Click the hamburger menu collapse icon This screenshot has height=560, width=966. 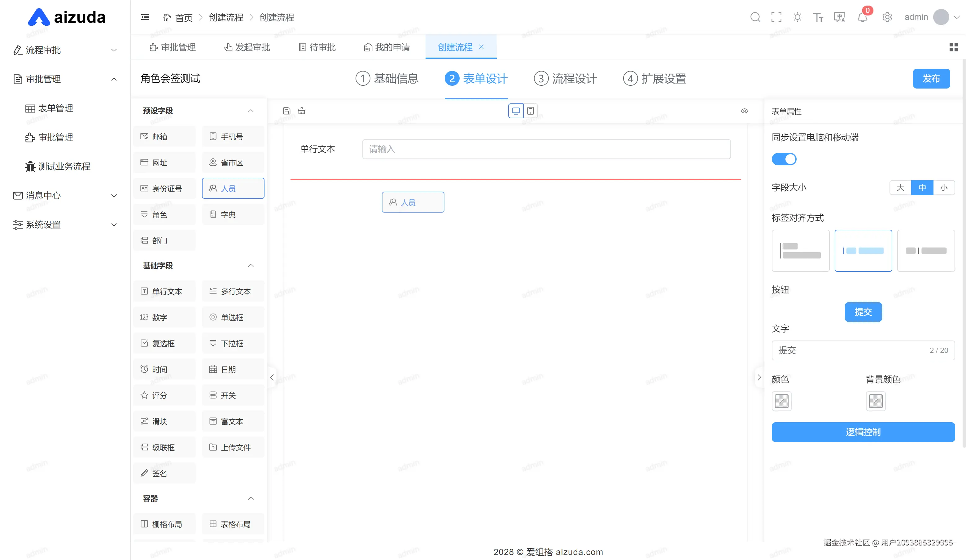click(145, 17)
